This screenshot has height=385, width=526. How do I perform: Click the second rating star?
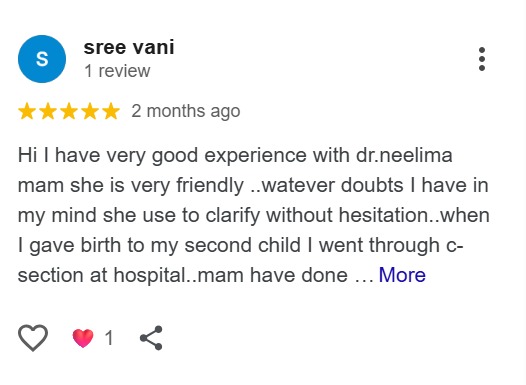click(x=48, y=111)
